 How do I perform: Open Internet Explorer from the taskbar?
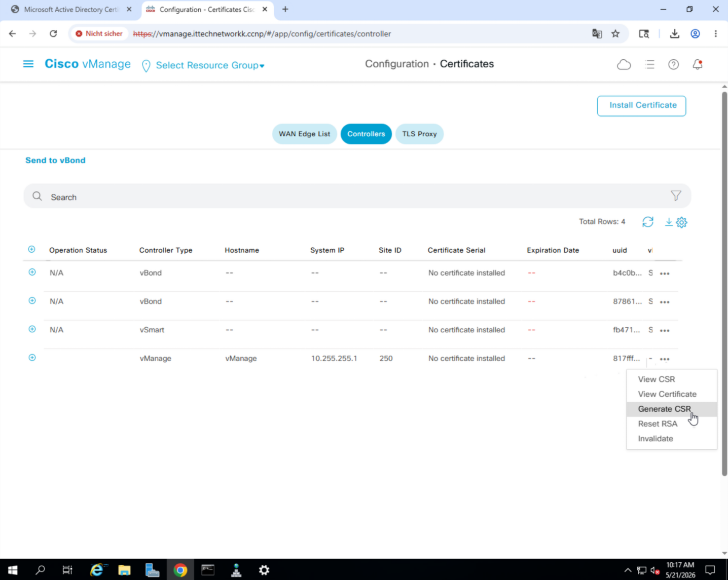96,570
